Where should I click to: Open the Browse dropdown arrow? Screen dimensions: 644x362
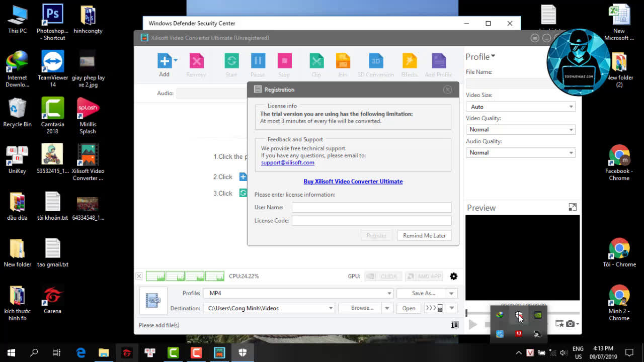387,308
